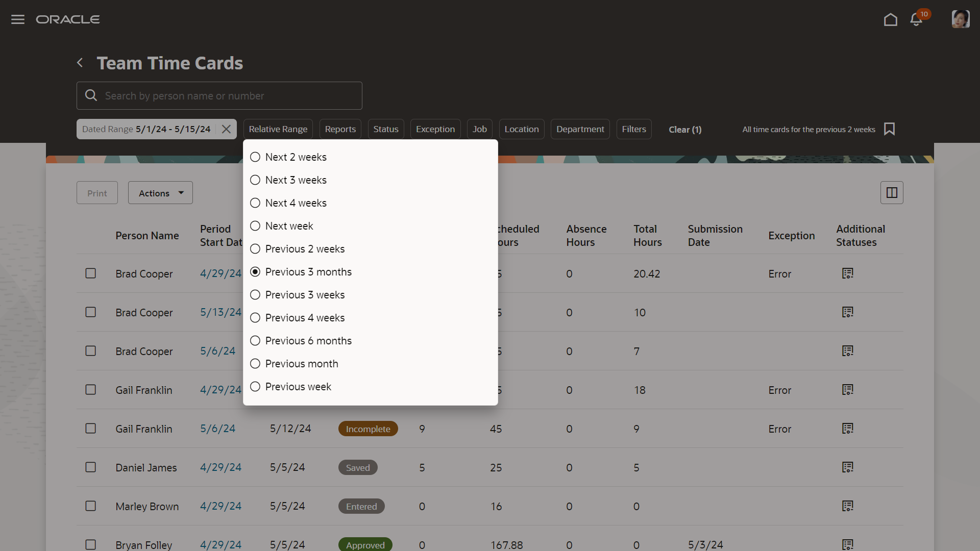Click the Clear (1) link
This screenshot has height=551, width=980.
685,130
